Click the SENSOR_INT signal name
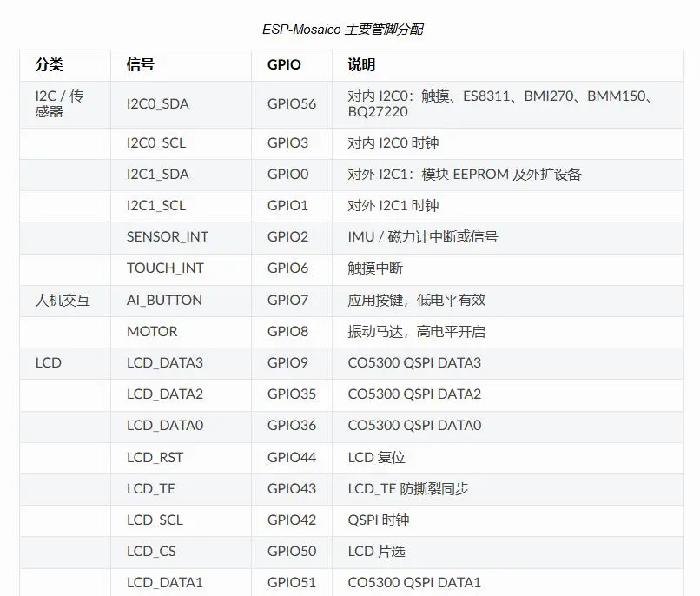Image resolution: width=700 pixels, height=596 pixels. tap(168, 237)
